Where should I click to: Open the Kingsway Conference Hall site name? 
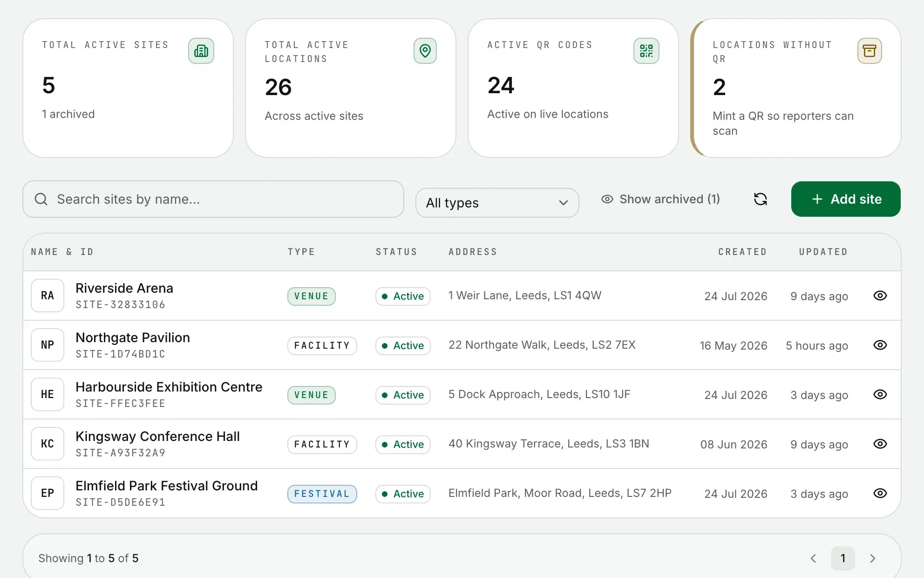click(158, 436)
